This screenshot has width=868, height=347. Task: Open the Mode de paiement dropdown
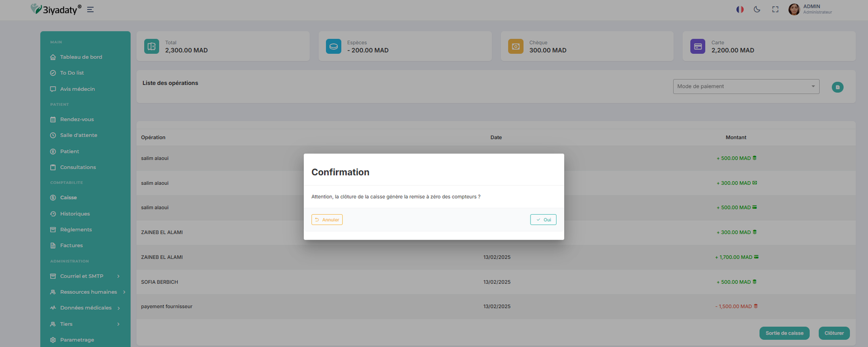[x=746, y=86]
